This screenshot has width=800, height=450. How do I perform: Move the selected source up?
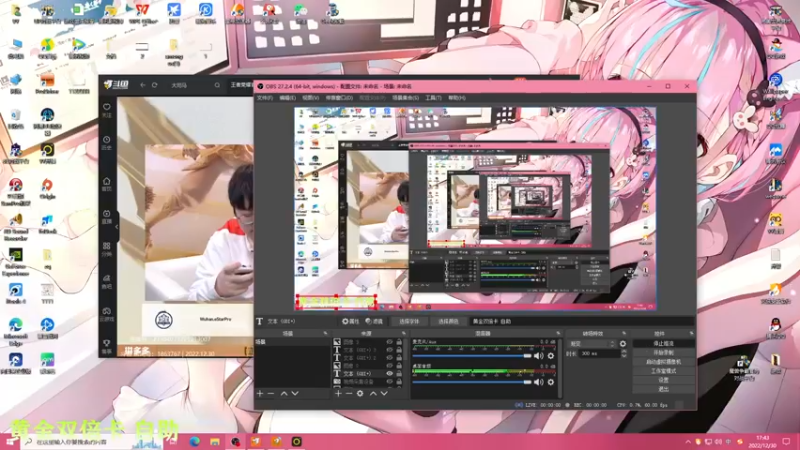pyautogui.click(x=373, y=393)
